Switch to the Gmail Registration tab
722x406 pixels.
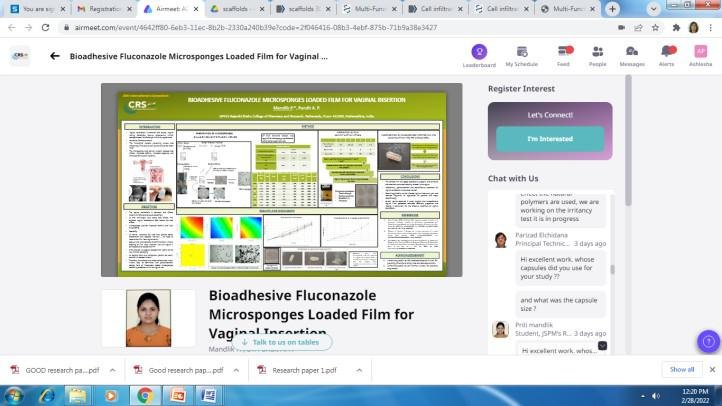pyautogui.click(x=104, y=9)
